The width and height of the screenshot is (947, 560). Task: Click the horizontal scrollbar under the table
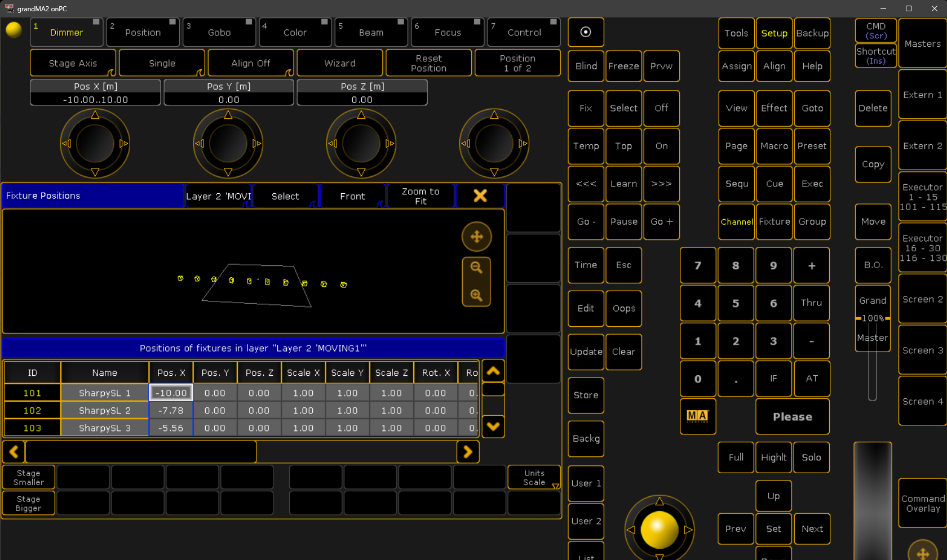(x=141, y=452)
